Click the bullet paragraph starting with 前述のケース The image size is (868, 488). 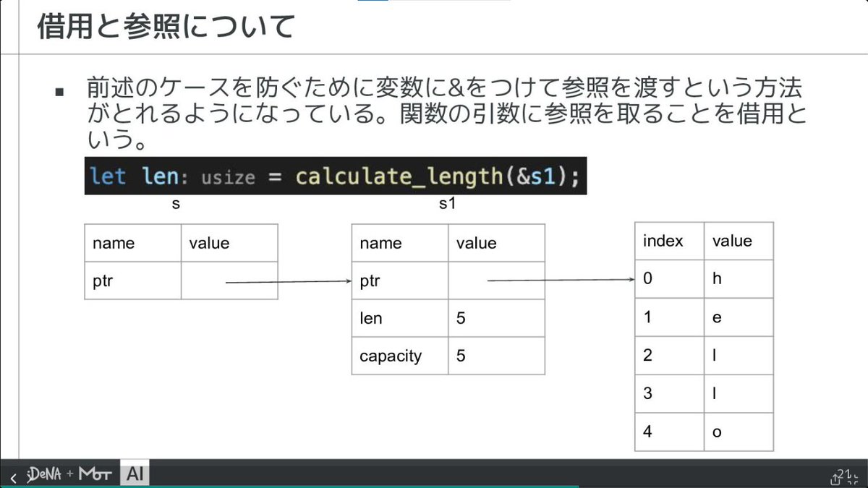pos(446,114)
